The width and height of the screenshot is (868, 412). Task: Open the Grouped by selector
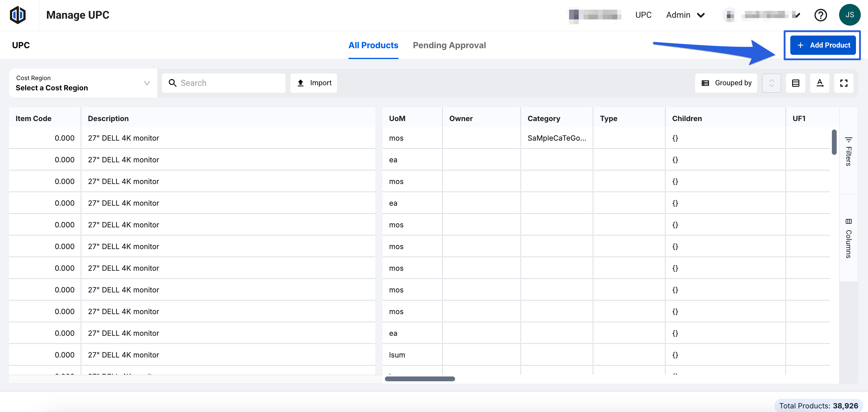[726, 83]
